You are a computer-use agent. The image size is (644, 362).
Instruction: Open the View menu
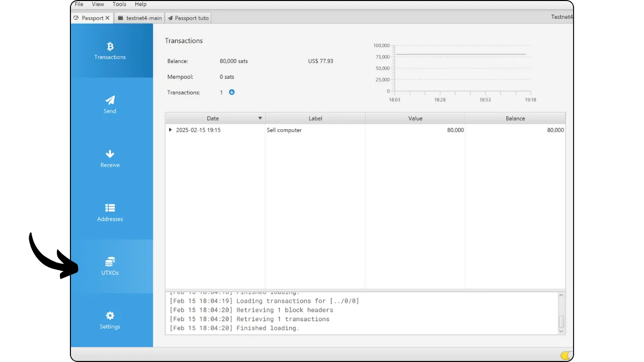point(98,4)
